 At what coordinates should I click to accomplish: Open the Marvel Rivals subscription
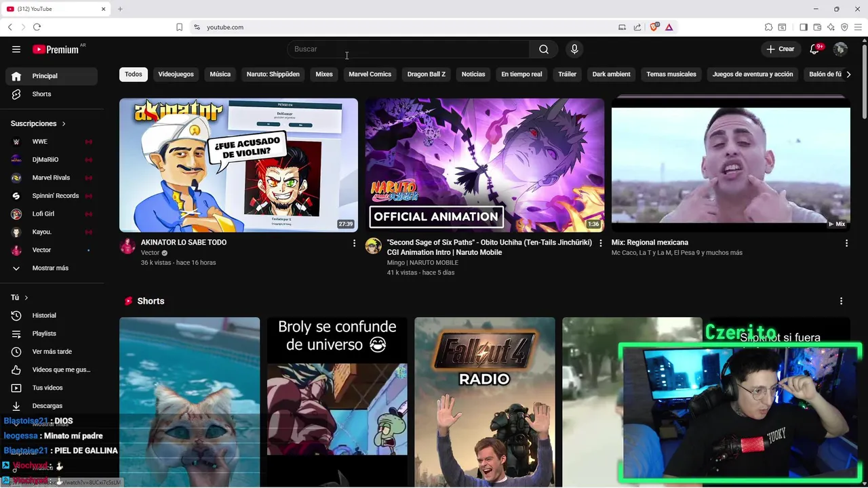click(x=52, y=178)
